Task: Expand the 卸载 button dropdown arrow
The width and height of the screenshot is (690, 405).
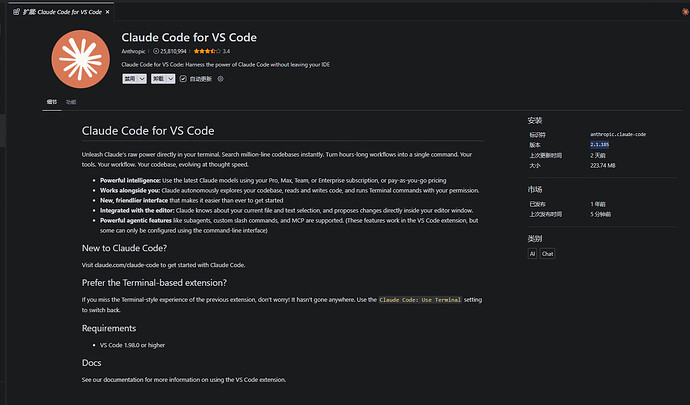Action: pyautogui.click(x=171, y=79)
